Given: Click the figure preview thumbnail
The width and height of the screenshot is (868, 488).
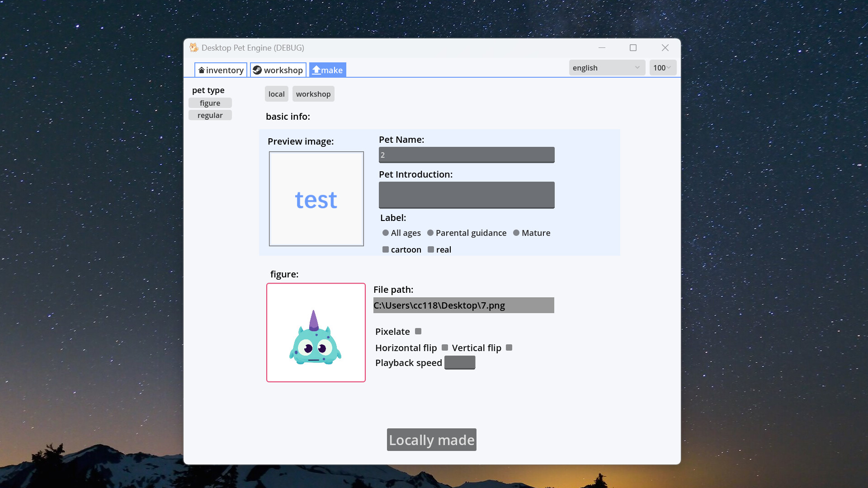Looking at the screenshot, I should 316,333.
